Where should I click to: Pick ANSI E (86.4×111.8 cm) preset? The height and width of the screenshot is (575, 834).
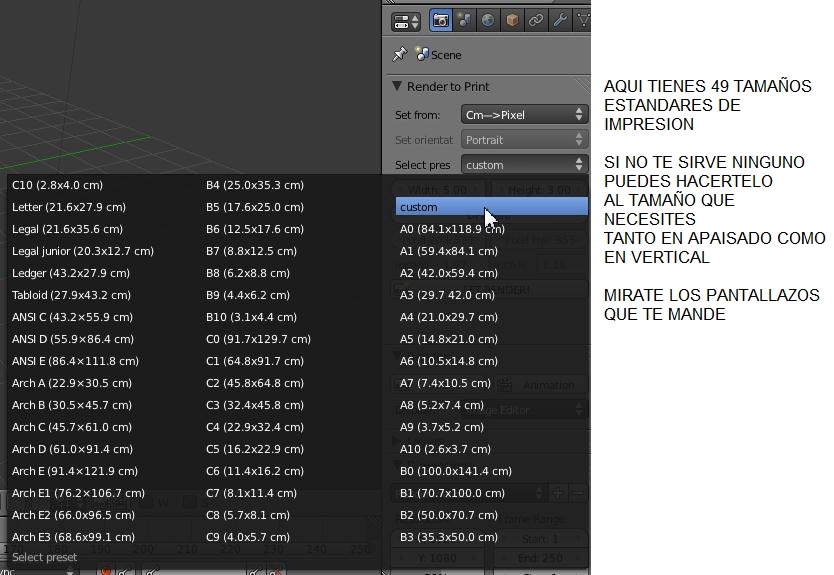click(x=75, y=361)
